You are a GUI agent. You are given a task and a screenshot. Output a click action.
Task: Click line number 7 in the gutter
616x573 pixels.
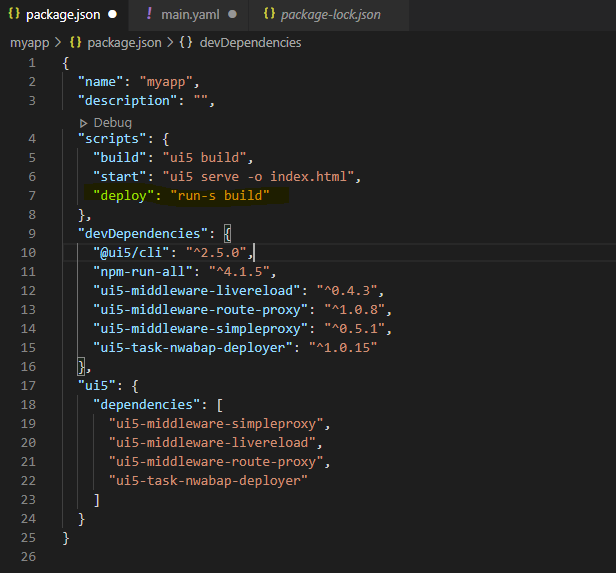(32, 195)
